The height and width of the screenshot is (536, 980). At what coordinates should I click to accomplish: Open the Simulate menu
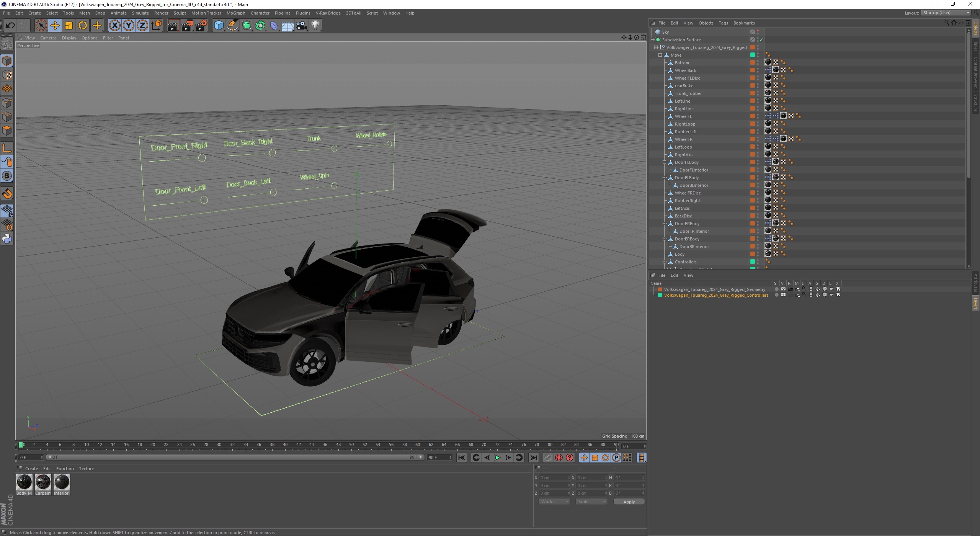coord(140,13)
